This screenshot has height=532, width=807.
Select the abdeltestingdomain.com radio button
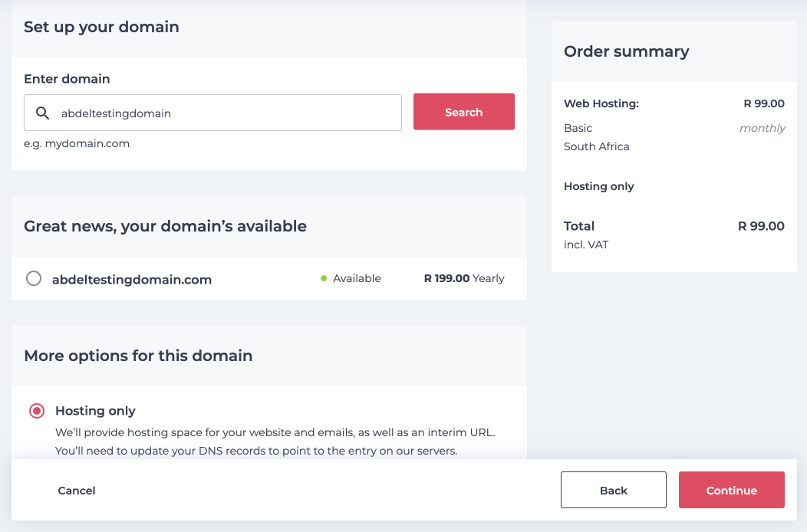(x=34, y=278)
